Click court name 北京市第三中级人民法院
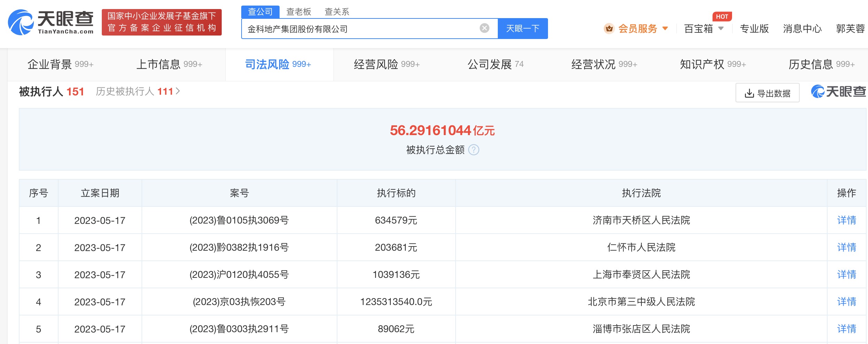868x344 pixels. pos(641,302)
